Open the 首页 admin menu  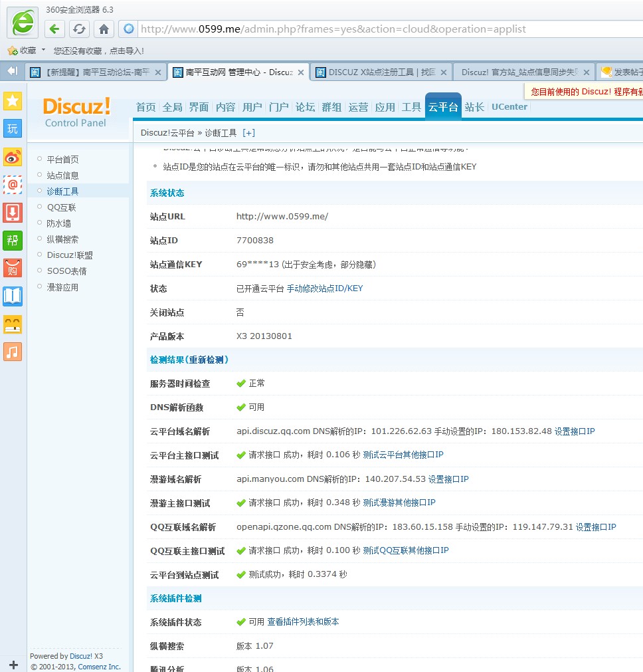click(x=145, y=107)
